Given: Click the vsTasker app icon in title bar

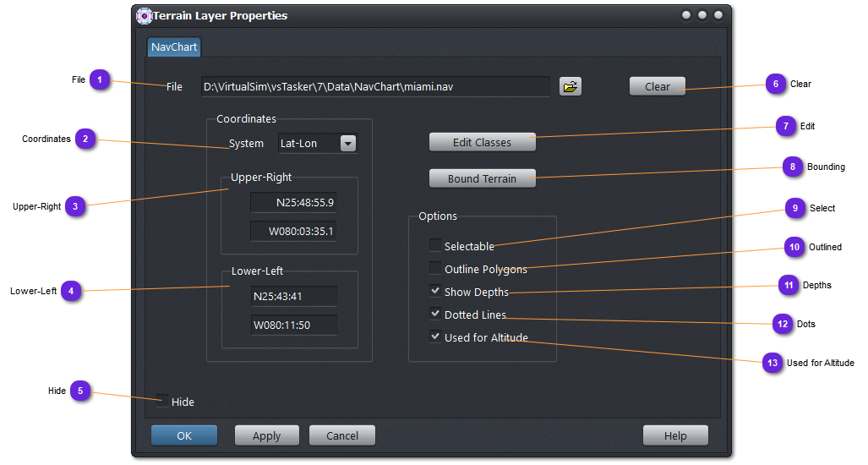Looking at the screenshot, I should pos(144,15).
